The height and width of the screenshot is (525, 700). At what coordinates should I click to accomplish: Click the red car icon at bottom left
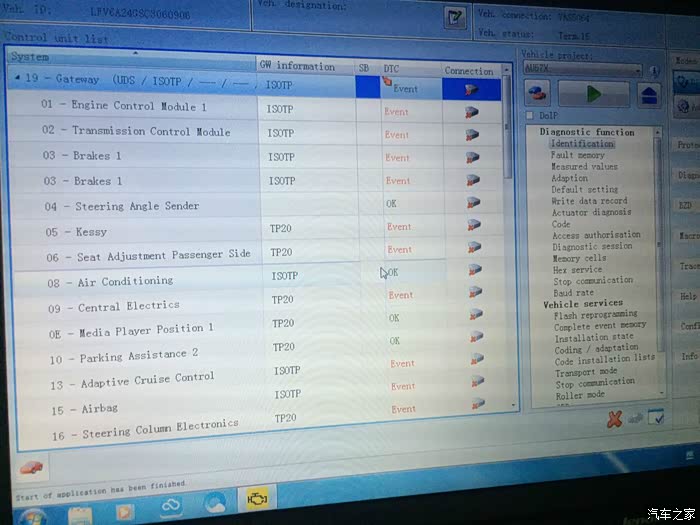31,467
